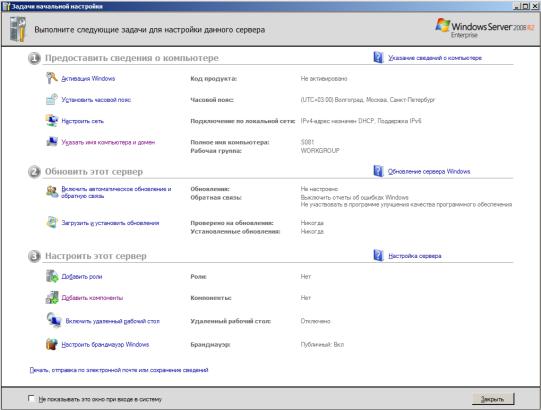
Task: Click the remote desktop monitor icon
Action: tap(54, 320)
